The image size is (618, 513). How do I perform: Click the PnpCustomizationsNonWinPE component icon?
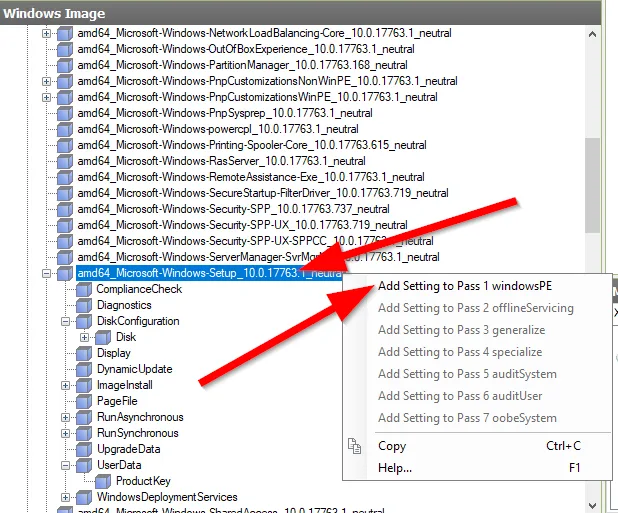coord(65,81)
